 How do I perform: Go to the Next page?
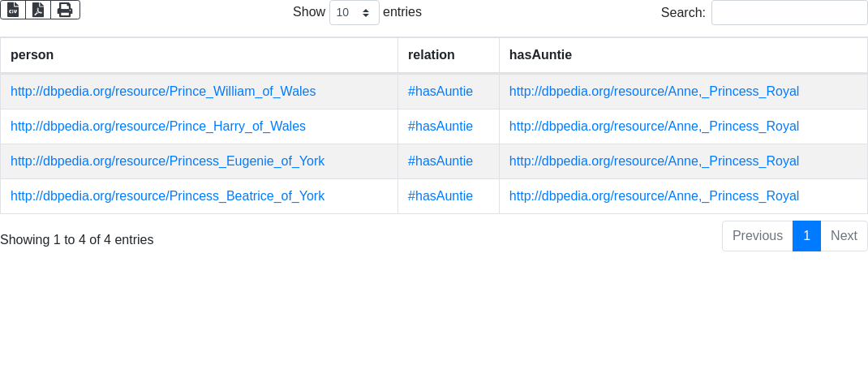(844, 236)
